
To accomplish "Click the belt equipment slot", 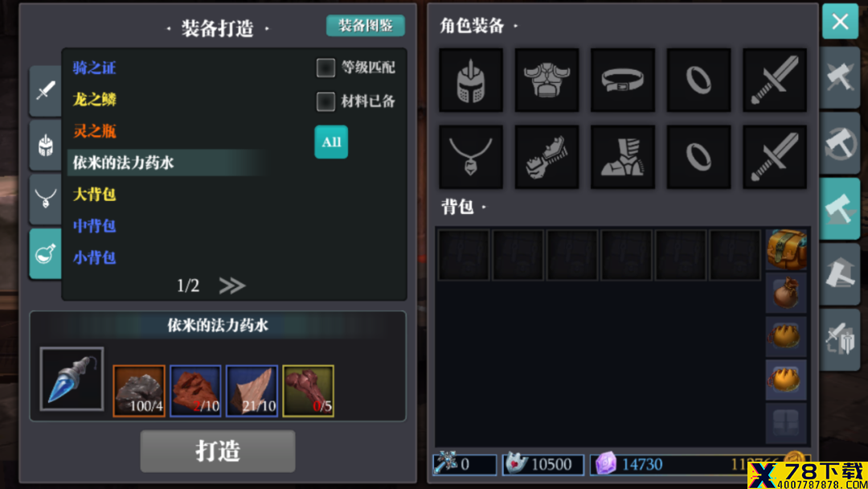I will [x=623, y=80].
